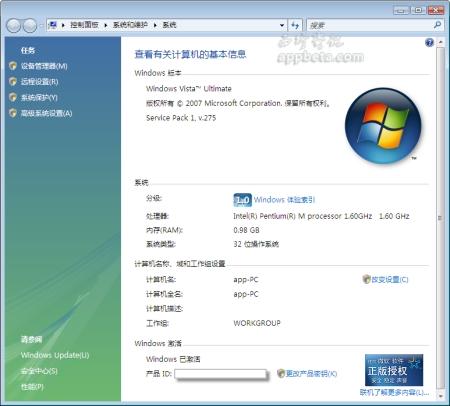Open the control panel icon in address bar
Screen dimensions: 450x406
[x=52, y=25]
